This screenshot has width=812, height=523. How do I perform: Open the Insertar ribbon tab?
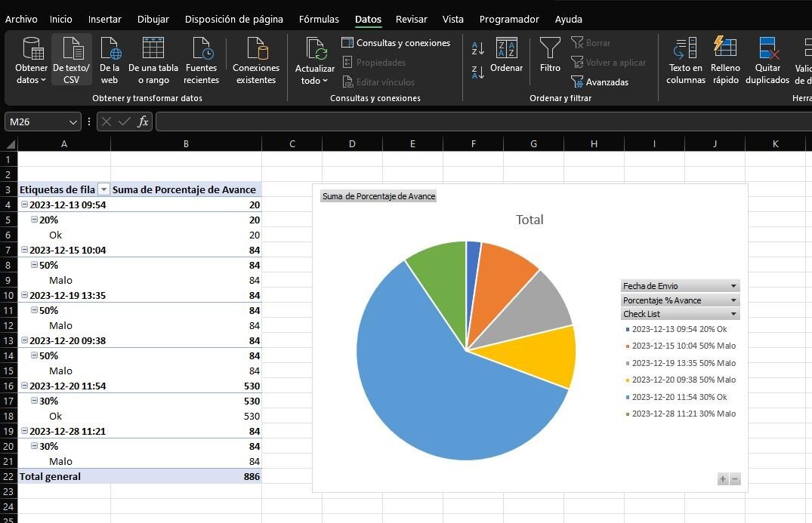[104, 19]
